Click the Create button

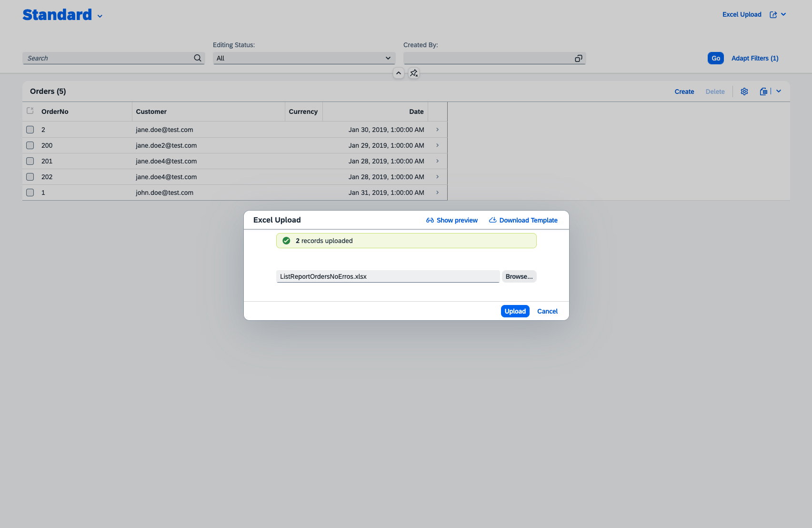[684, 91]
